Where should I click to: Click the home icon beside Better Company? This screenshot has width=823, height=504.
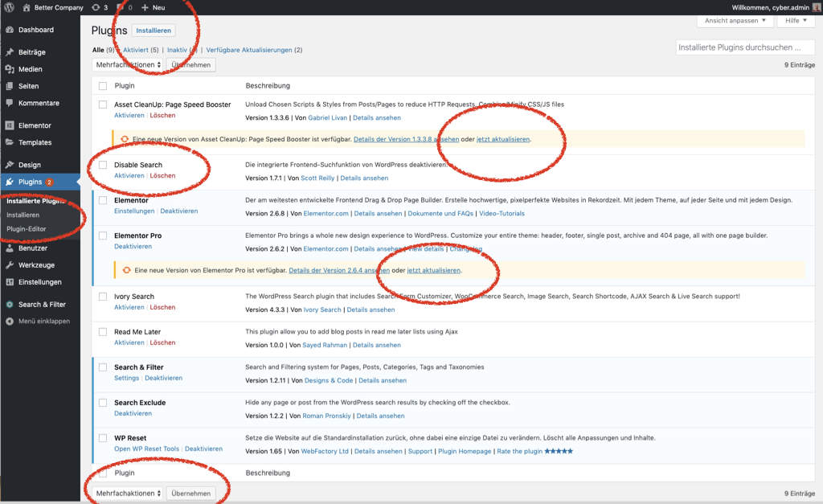click(27, 7)
